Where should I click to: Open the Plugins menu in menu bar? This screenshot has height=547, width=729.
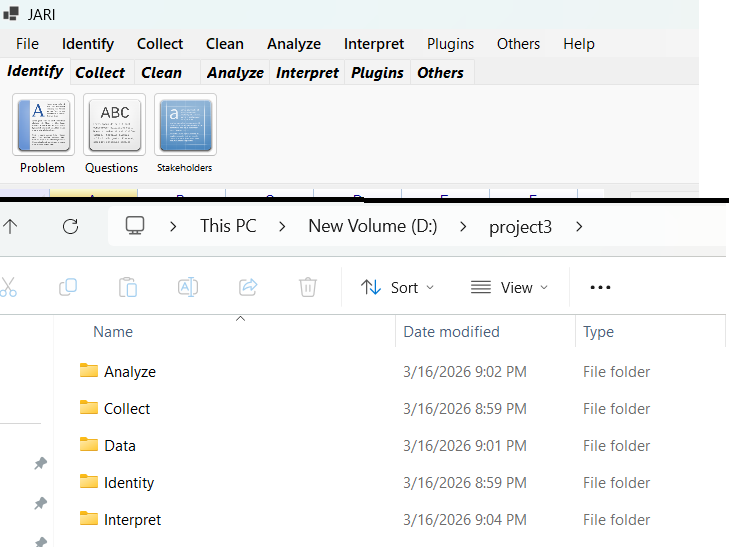(x=450, y=44)
